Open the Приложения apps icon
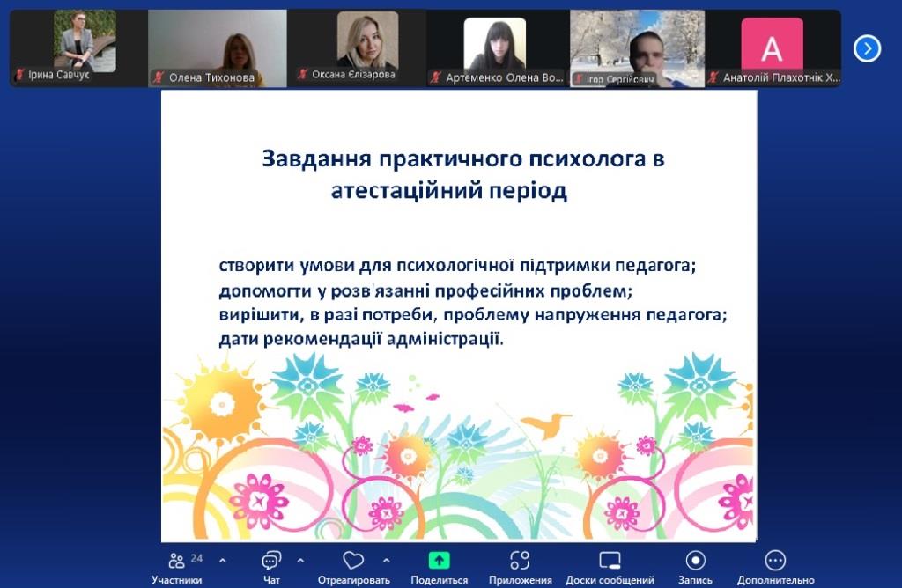The width and height of the screenshot is (902, 588). coord(520,561)
